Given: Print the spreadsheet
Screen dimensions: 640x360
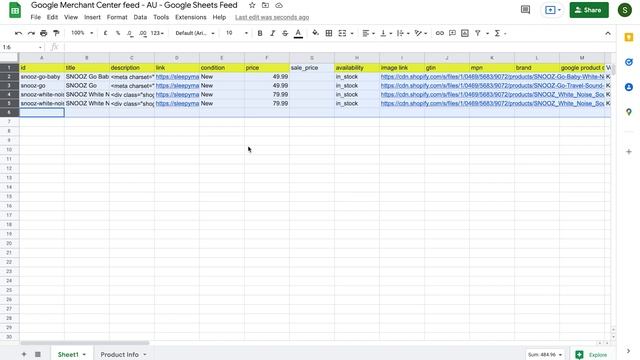Looking at the screenshot, I should [44, 33].
